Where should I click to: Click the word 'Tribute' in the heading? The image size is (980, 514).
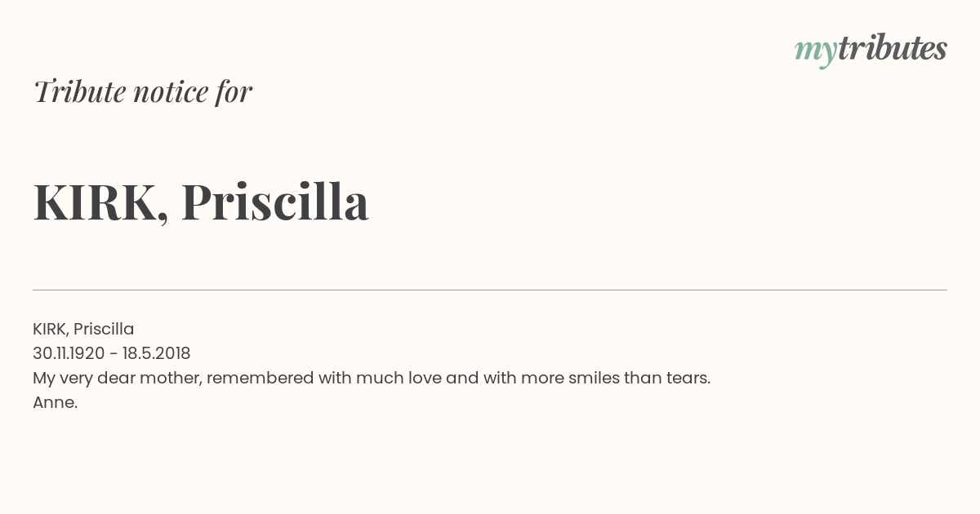coord(80,91)
